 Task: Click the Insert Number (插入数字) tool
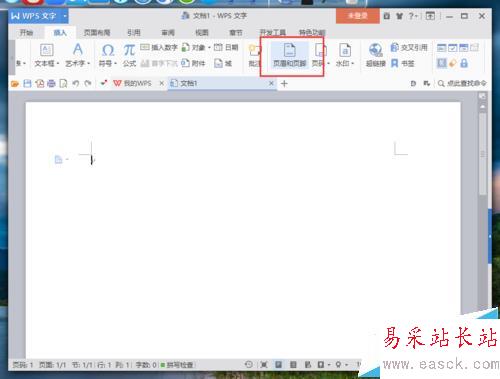[158, 47]
